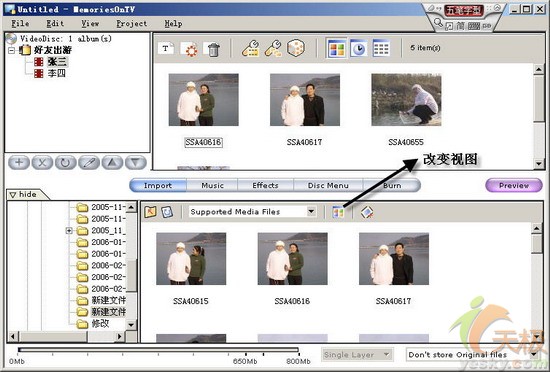Switch to the Effects tab
This screenshot has width=550, height=372.
[x=265, y=185]
